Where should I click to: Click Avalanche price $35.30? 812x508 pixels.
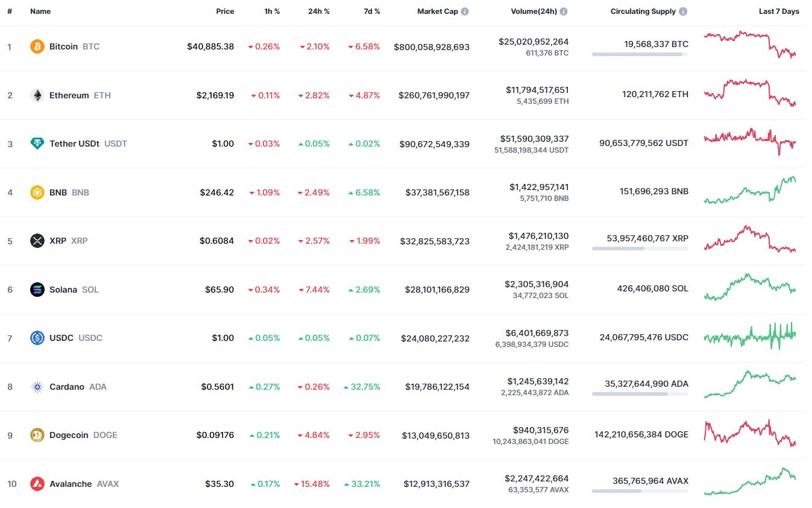219,484
